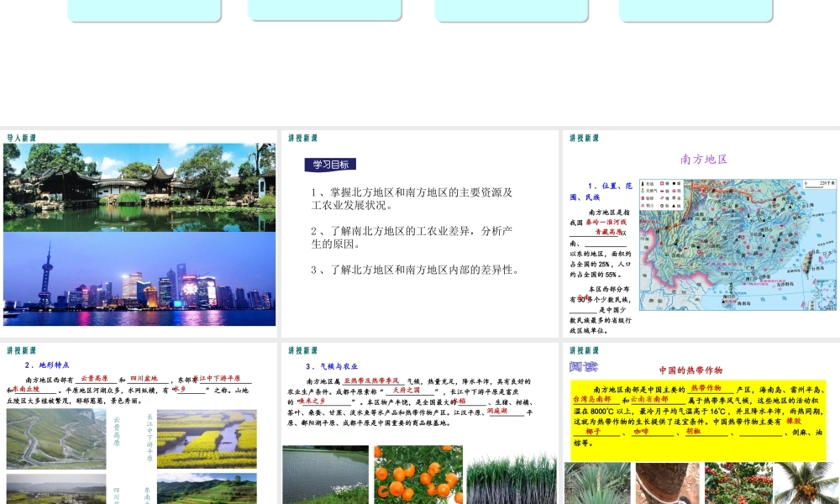This screenshot has height=504, width=840.
Task: Click the rice paddy field image
Action: point(325,475)
